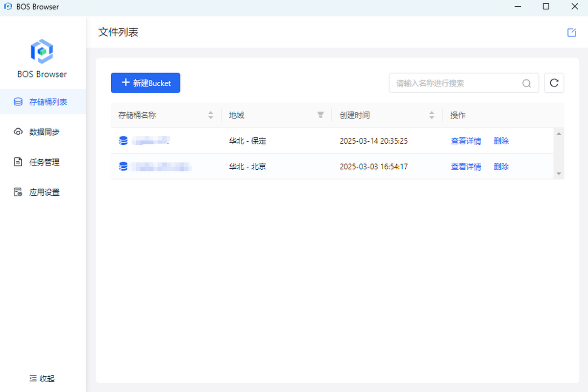
Task: Go to 数据同步 in the sidebar
Action: point(43,132)
